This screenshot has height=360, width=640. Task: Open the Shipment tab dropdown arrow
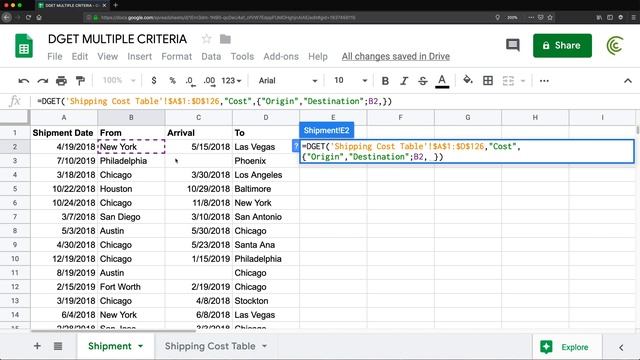[140, 346]
